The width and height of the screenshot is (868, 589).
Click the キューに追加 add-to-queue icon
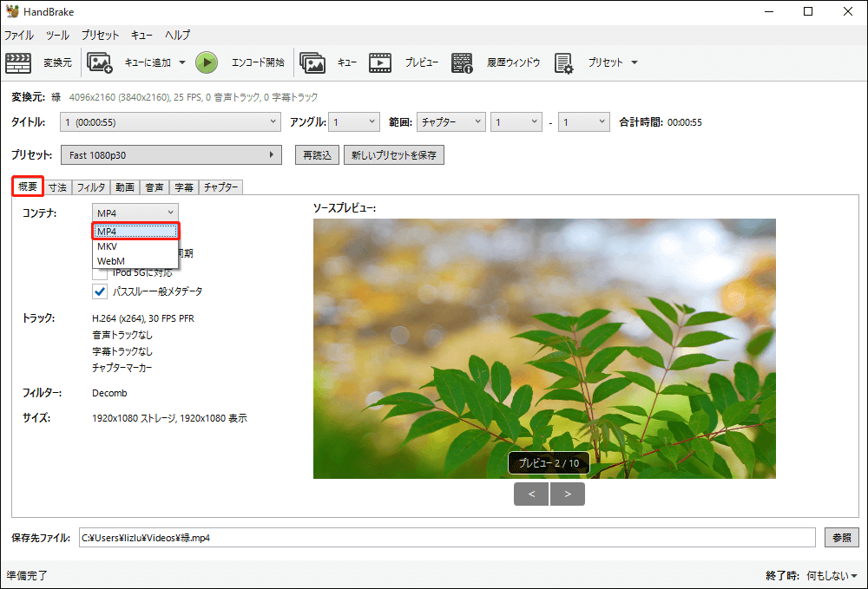(100, 62)
